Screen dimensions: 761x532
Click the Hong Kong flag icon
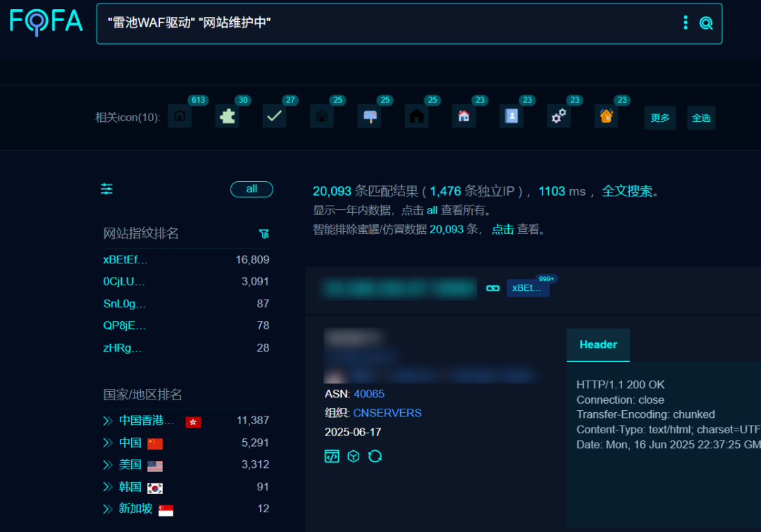(193, 422)
